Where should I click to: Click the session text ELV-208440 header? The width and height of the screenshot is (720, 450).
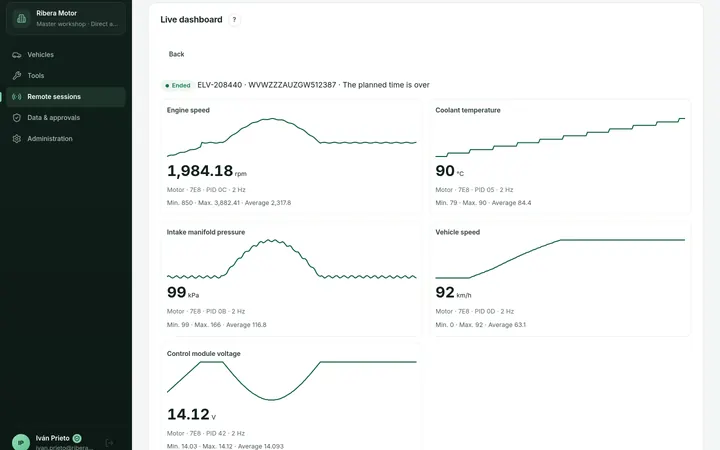point(313,85)
